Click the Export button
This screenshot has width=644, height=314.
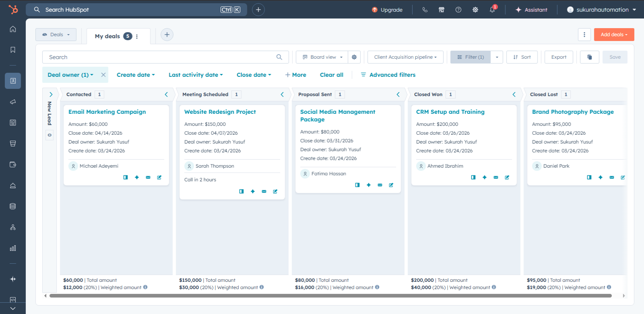(x=559, y=57)
